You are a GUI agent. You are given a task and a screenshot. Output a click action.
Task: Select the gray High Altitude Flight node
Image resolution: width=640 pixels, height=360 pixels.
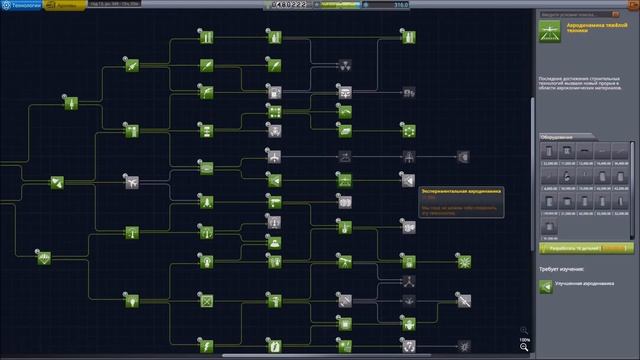point(345,157)
